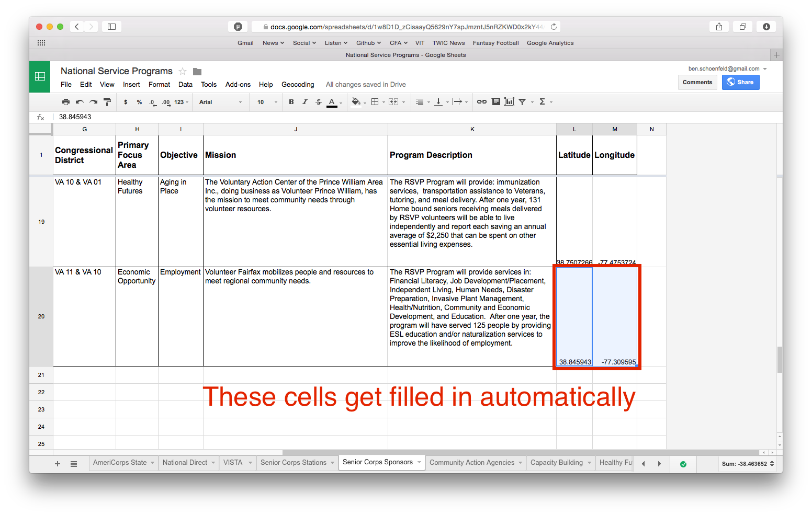Open the Sum statistics dropdown

pyautogui.click(x=748, y=464)
